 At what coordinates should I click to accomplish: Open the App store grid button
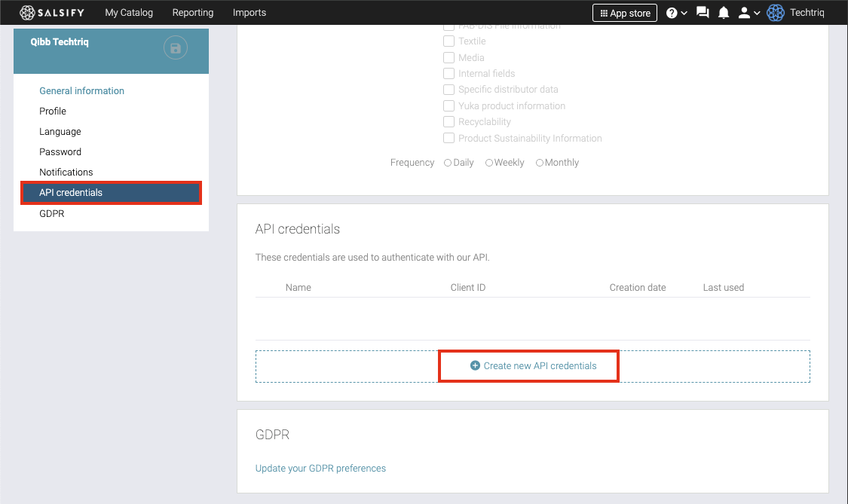pyautogui.click(x=624, y=13)
